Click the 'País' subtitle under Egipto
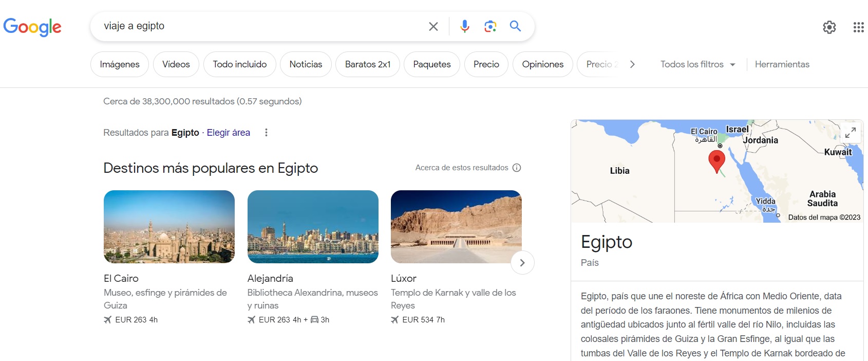 coord(590,263)
